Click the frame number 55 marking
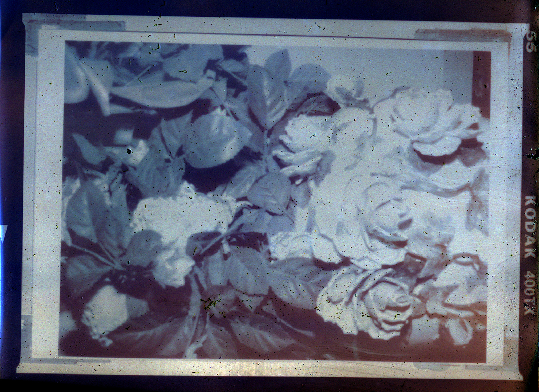Screen dimensions: 539x392 click(x=532, y=42)
